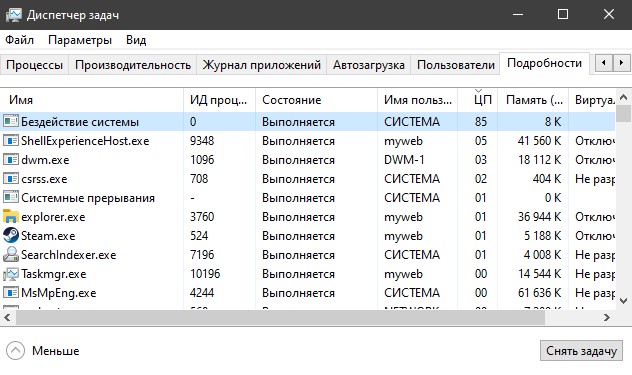Click the vertical scrollbar thumb
This screenshot has height=375, width=632.
coord(624,114)
